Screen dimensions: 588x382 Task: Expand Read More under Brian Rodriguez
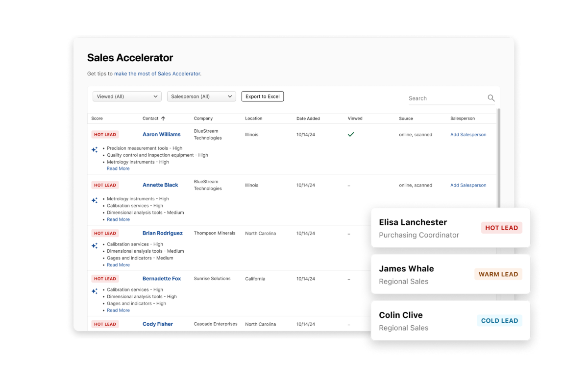click(118, 265)
